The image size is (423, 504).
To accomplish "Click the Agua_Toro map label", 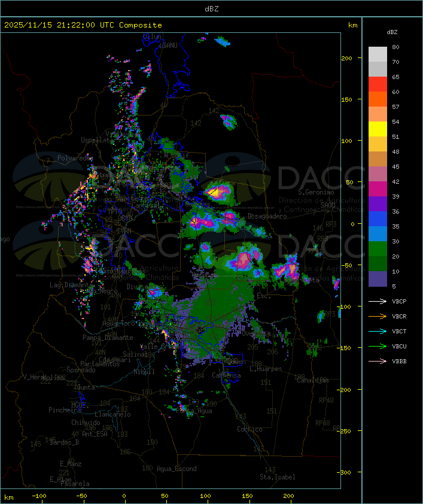I will pyautogui.click(x=118, y=323).
